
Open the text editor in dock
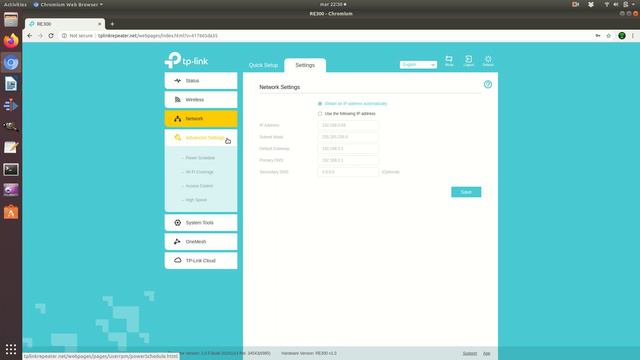11,148
